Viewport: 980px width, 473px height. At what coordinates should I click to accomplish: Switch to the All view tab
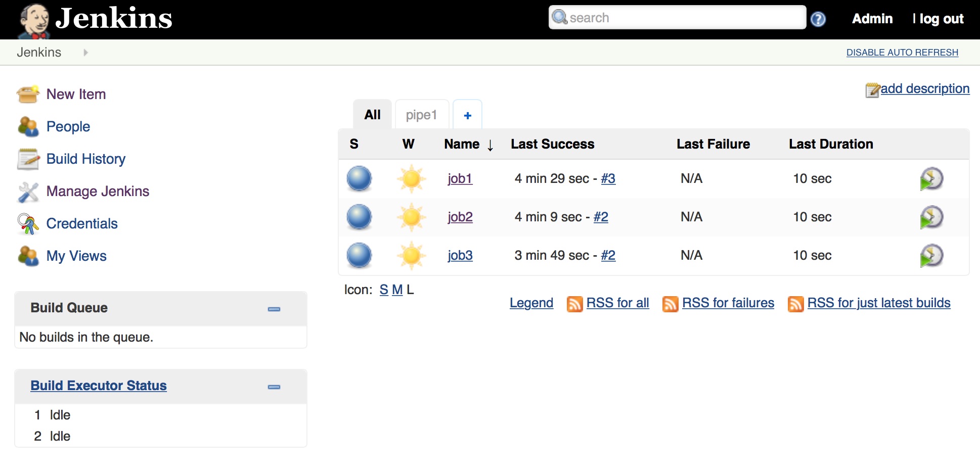373,115
